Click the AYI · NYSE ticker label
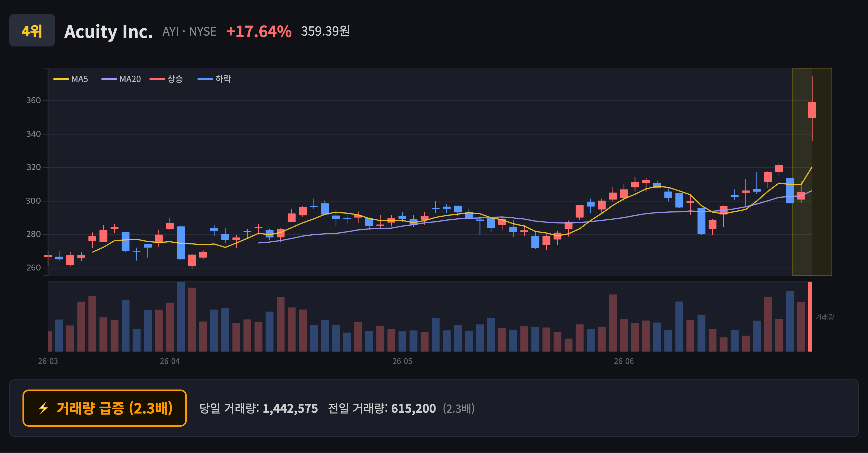Image resolution: width=868 pixels, height=453 pixels. click(x=189, y=32)
